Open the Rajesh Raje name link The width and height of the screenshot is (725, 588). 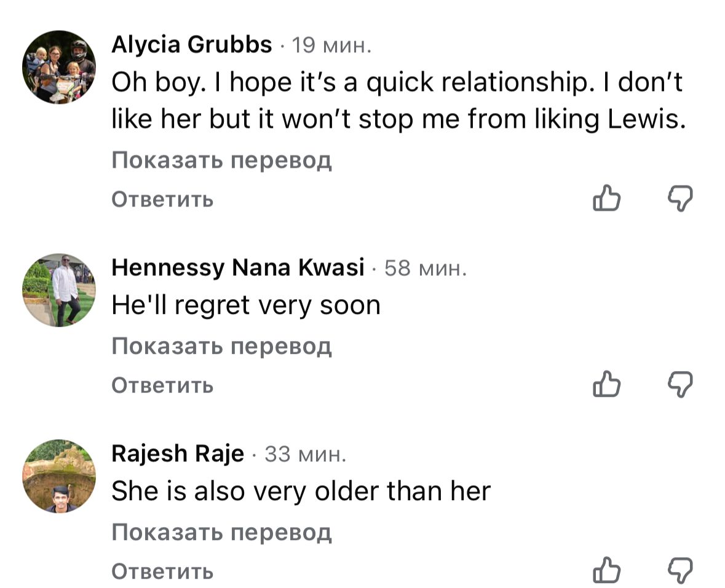(x=178, y=454)
